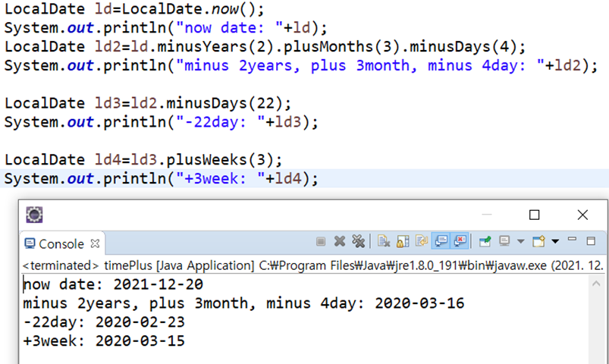609x364 pixels.
Task: Toggle Scroll Lock using the padlock icon
Action: pos(403,242)
